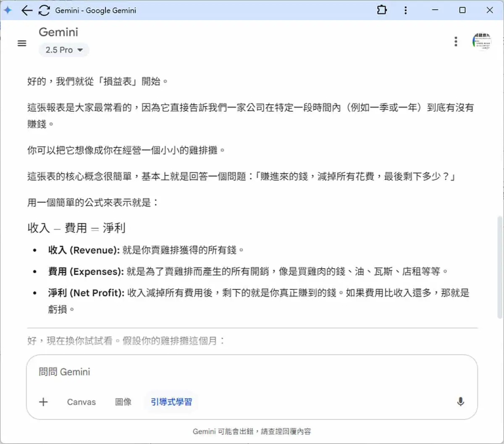Screen dimensions: 504x444
Task: Reload the Gemini page
Action: [x=44, y=10]
